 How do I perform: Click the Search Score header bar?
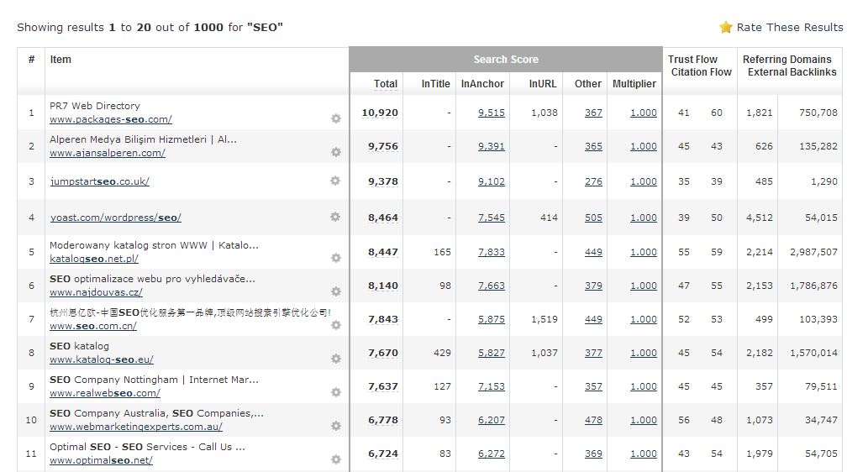tap(506, 59)
